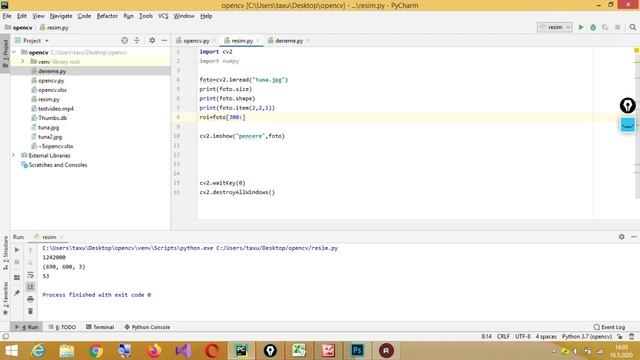Open the Run tool window button
This screenshot has width=640, height=360.
tap(27, 327)
